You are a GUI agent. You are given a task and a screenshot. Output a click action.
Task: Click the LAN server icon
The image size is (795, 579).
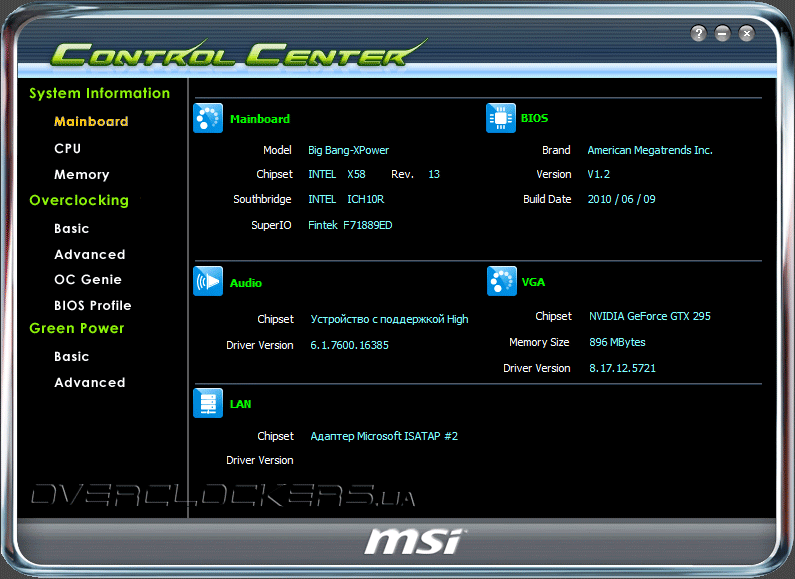tap(208, 403)
